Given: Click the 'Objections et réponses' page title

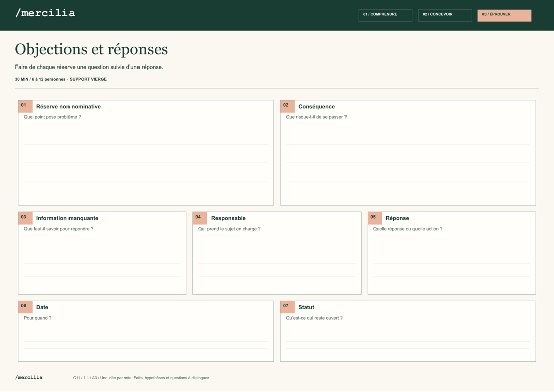Looking at the screenshot, I should (91, 49).
